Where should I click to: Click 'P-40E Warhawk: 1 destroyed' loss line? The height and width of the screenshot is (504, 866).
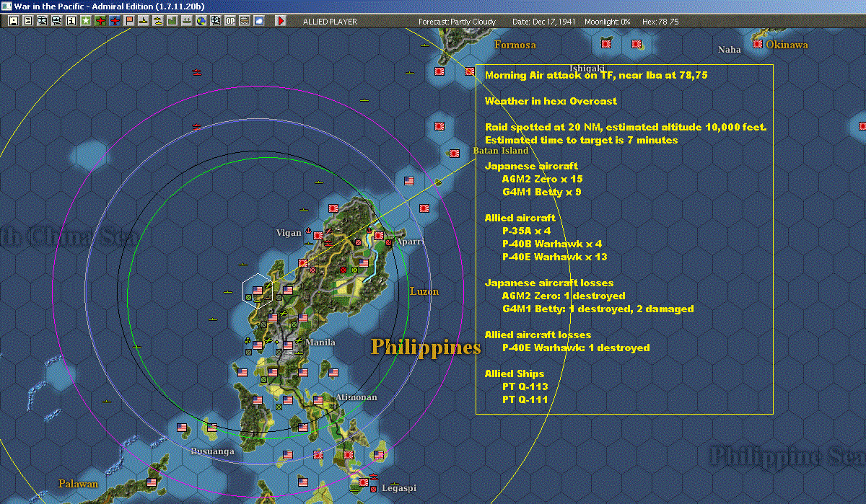click(576, 348)
